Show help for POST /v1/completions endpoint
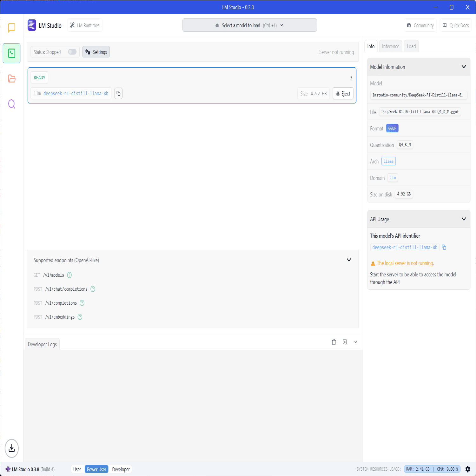 click(x=82, y=303)
